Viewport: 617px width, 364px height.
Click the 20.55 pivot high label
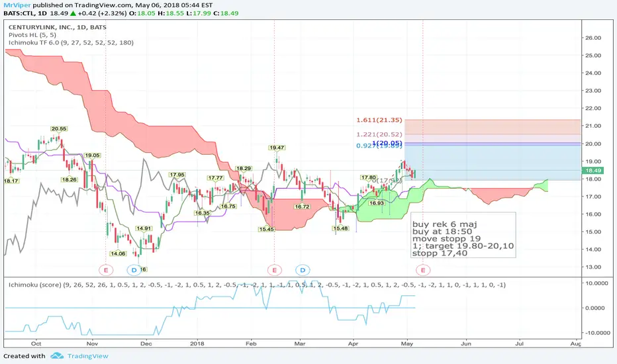(x=59, y=128)
